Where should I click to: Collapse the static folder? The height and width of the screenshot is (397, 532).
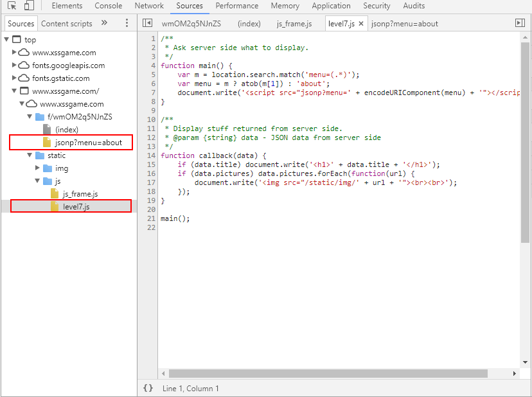[x=30, y=155]
